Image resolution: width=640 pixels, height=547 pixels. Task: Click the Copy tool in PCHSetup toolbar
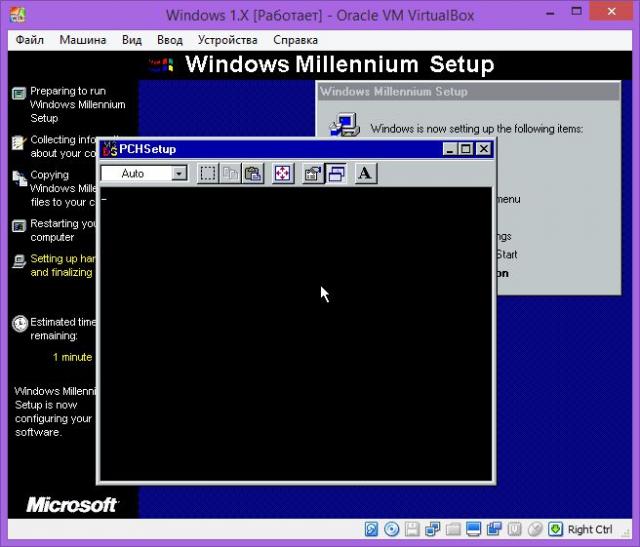point(230,173)
